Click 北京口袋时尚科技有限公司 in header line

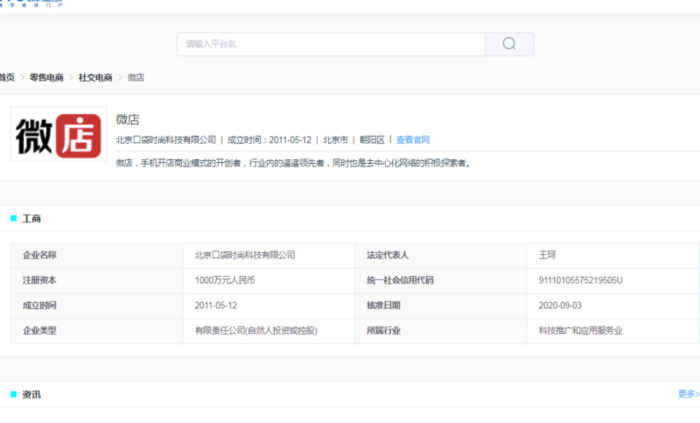(166, 140)
